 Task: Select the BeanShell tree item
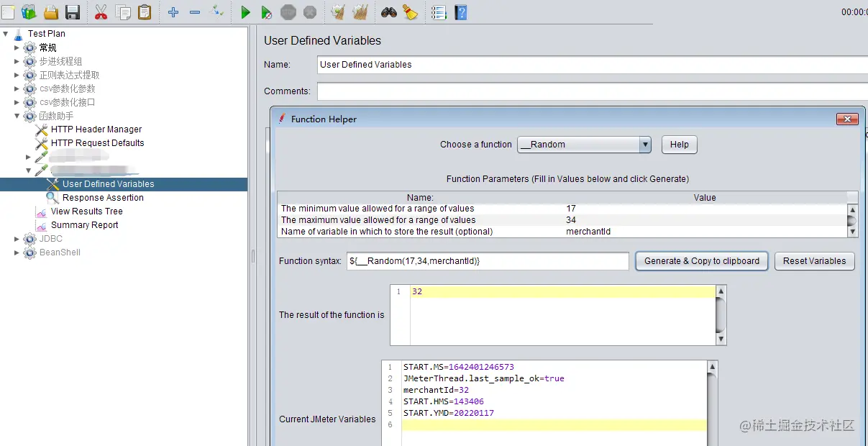[60, 252]
